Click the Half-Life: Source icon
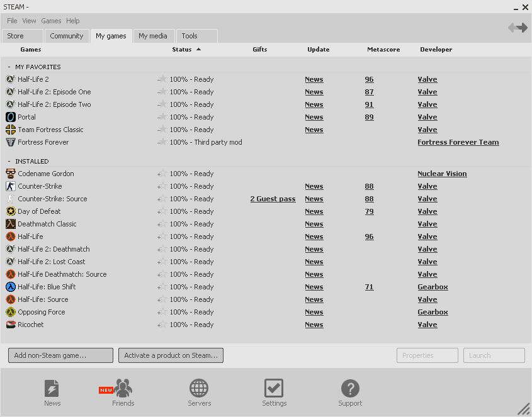This screenshot has height=417, width=532. pyautogui.click(x=11, y=299)
